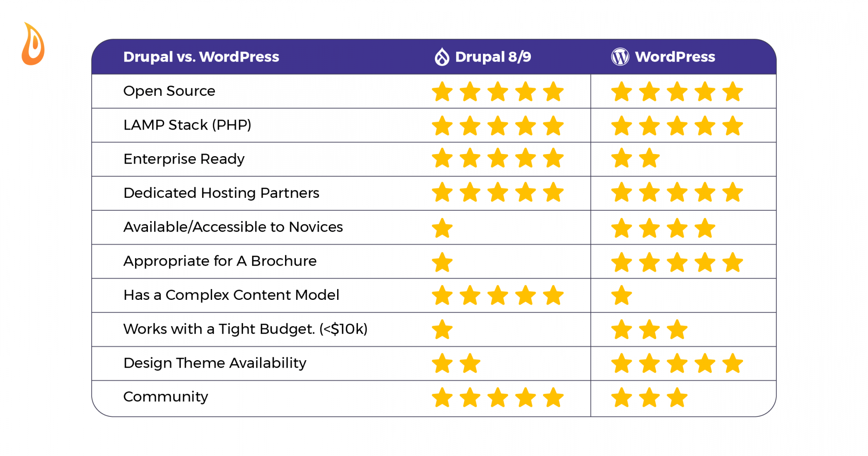
Task: Click the orange flame logo
Action: pyautogui.click(x=33, y=44)
